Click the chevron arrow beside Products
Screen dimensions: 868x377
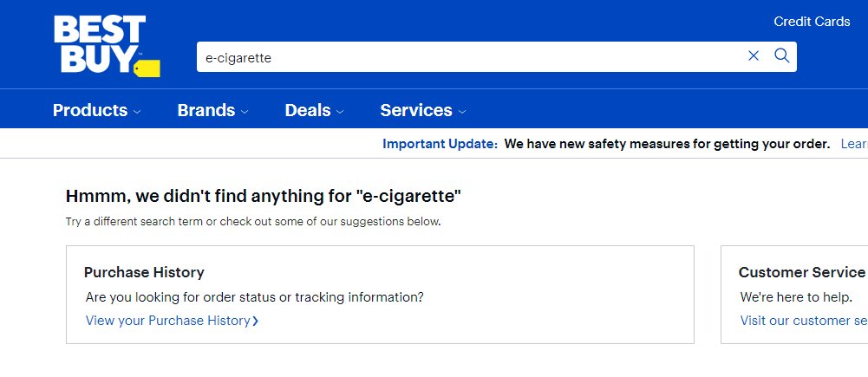click(x=137, y=112)
